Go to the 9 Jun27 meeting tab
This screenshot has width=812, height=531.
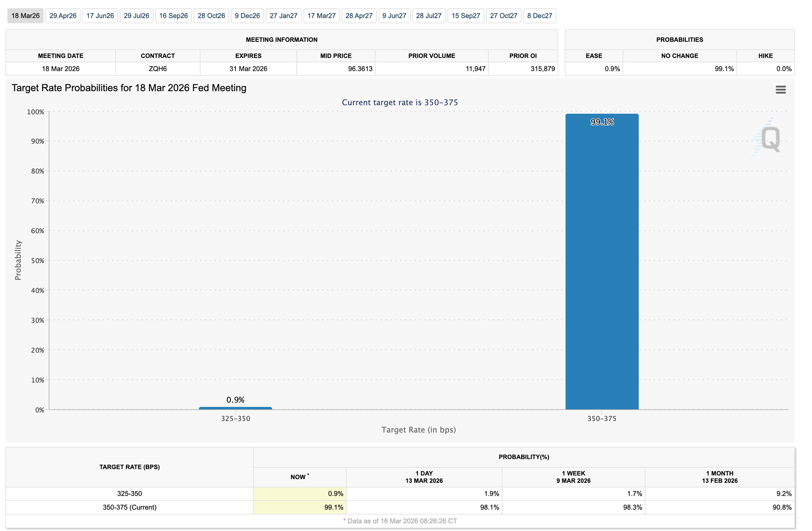[394, 16]
